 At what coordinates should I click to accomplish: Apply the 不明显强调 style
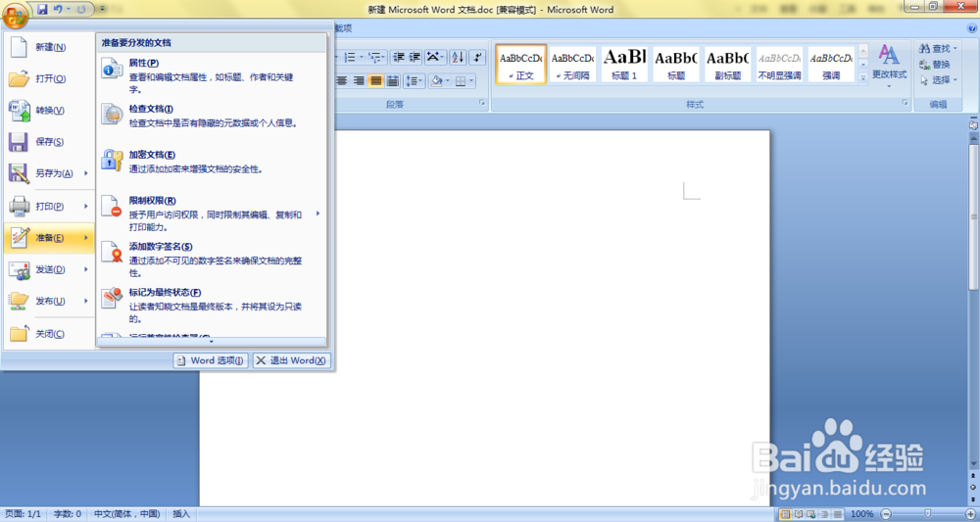(779, 65)
